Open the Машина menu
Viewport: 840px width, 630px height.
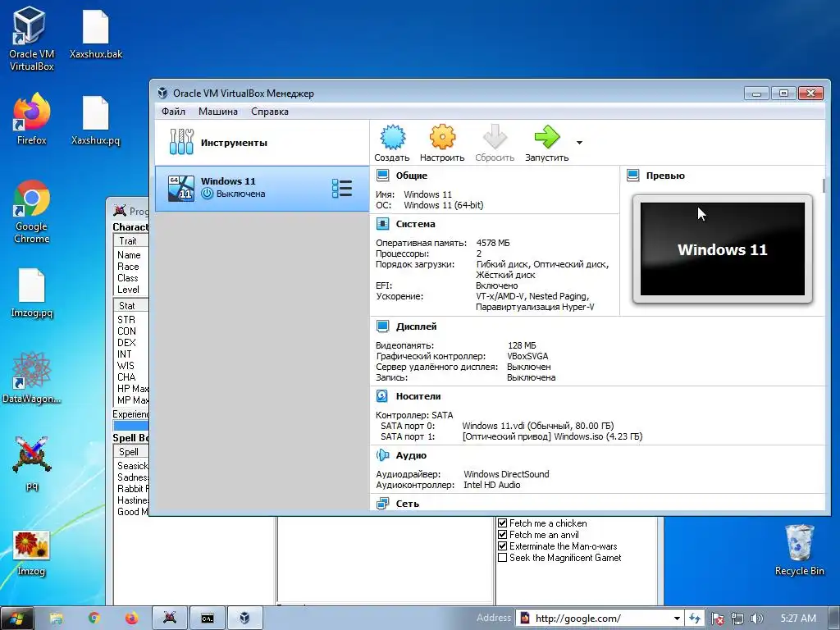point(218,112)
